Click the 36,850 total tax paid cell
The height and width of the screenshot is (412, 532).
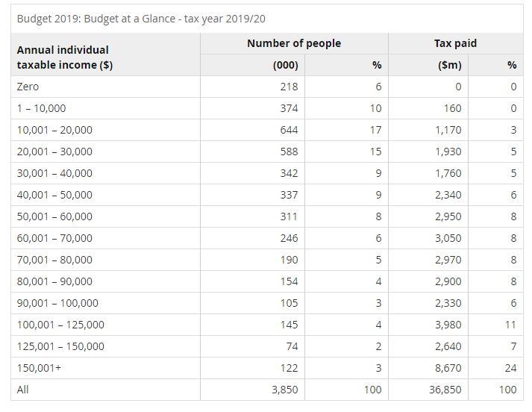[444, 390]
